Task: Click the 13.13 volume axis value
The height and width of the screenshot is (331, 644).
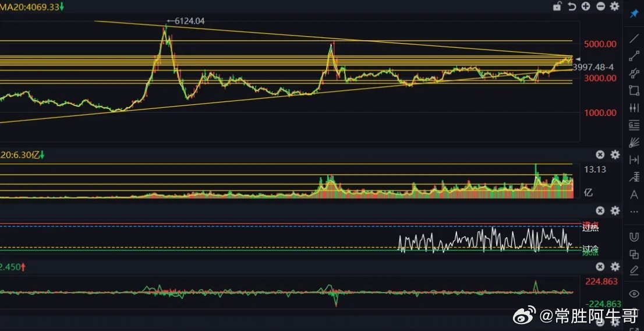Action: (595, 170)
